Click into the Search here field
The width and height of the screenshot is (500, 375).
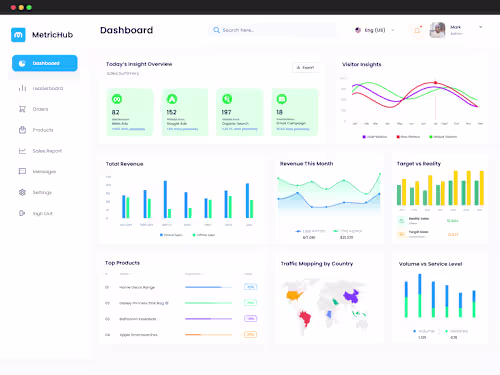272,30
